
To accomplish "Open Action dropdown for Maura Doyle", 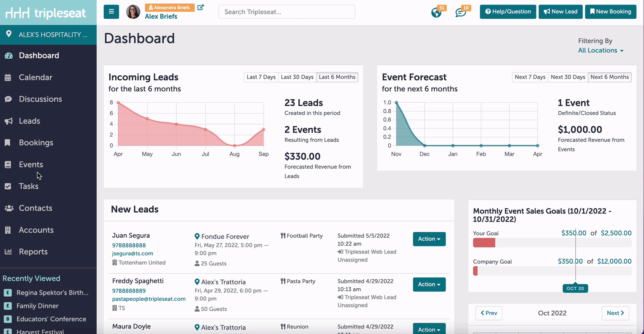I will point(429,328).
